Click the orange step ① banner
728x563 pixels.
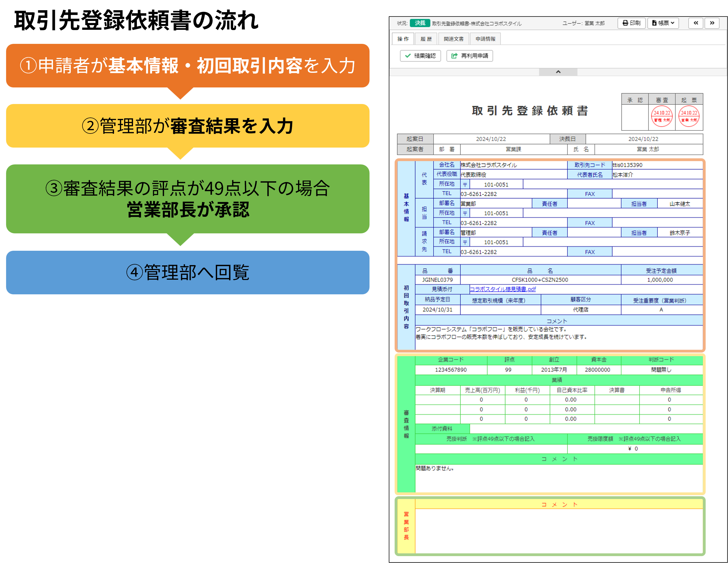188,66
